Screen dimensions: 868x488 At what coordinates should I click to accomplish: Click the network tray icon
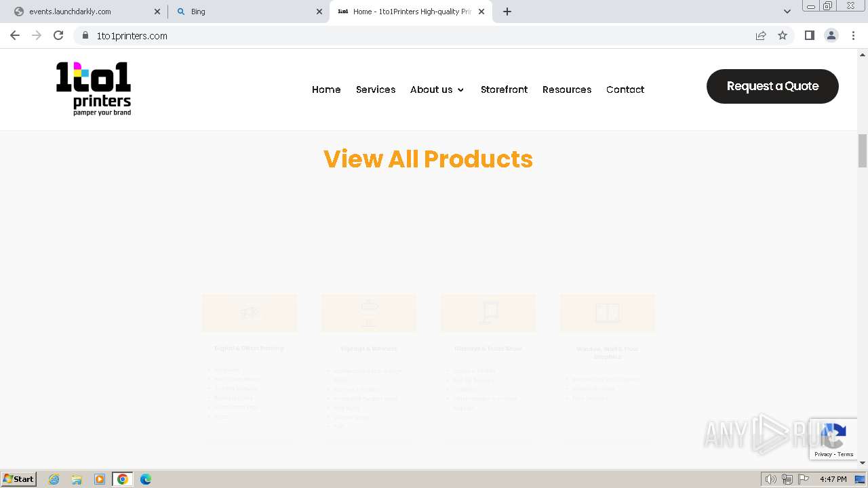787,479
